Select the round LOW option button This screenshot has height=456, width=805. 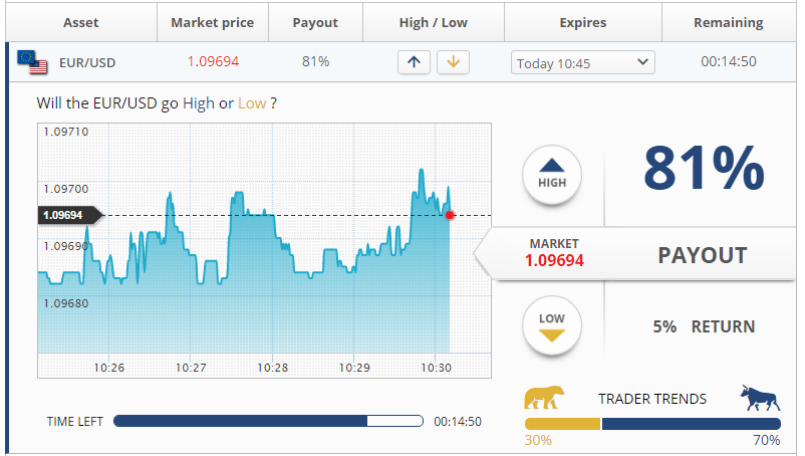click(552, 326)
